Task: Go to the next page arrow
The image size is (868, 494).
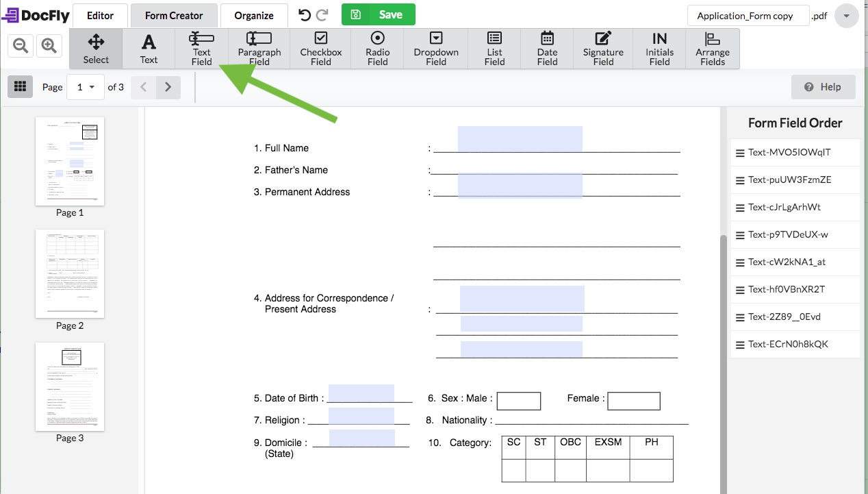Action: click(x=168, y=87)
